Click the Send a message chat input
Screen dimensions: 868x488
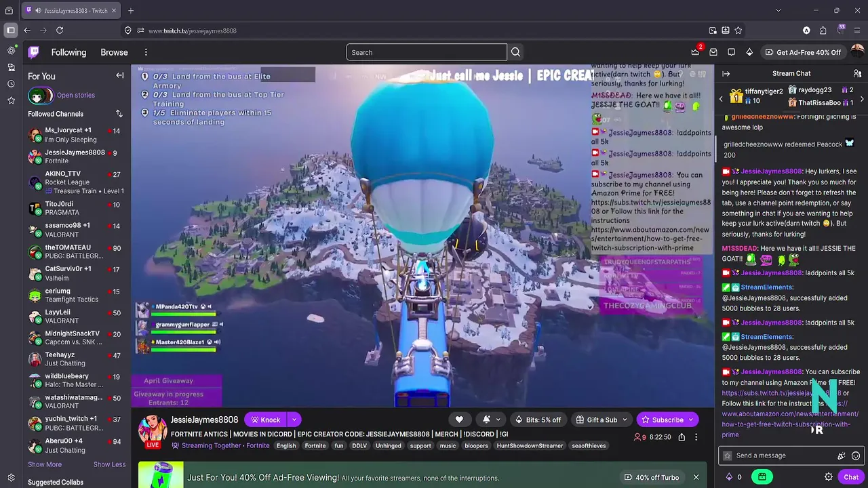point(780,455)
